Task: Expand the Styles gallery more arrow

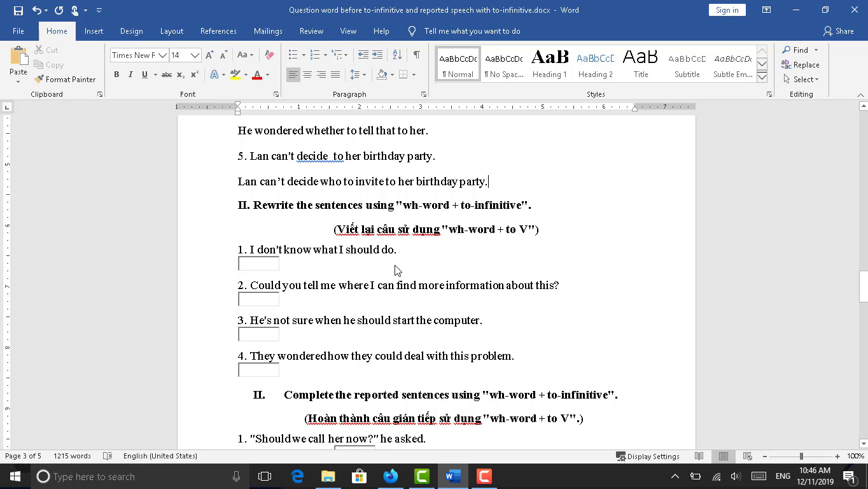Action: 762,78
